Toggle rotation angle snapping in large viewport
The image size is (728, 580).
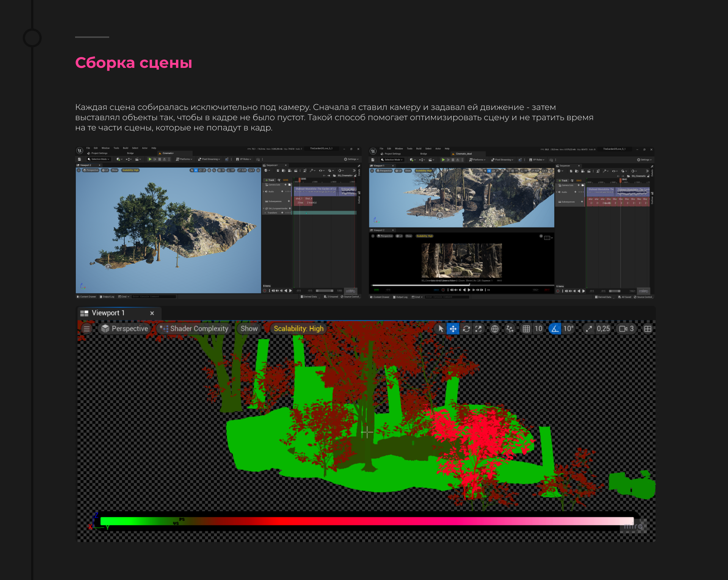pos(555,329)
